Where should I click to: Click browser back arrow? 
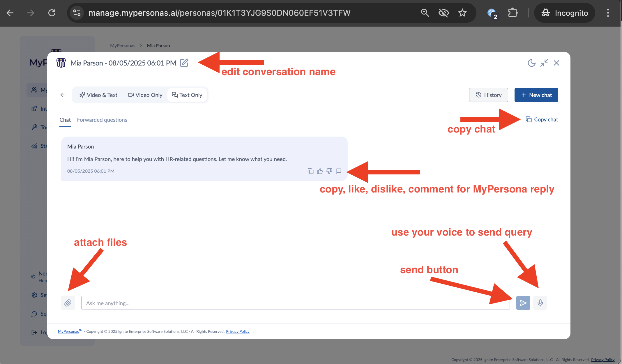click(10, 13)
